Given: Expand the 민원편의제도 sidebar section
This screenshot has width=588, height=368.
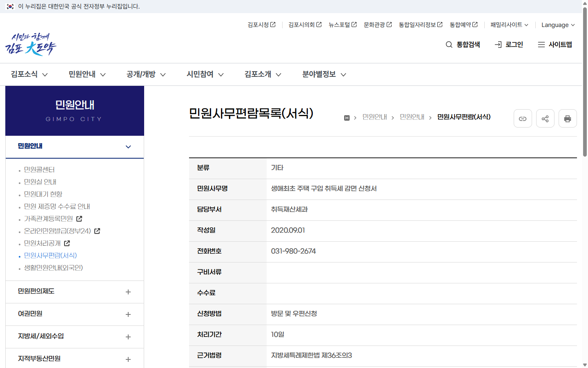Looking at the screenshot, I should 75,292.
